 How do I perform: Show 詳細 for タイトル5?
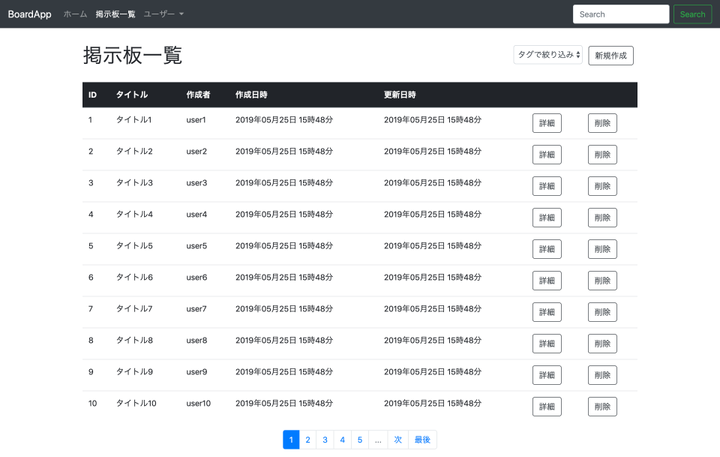coord(547,249)
